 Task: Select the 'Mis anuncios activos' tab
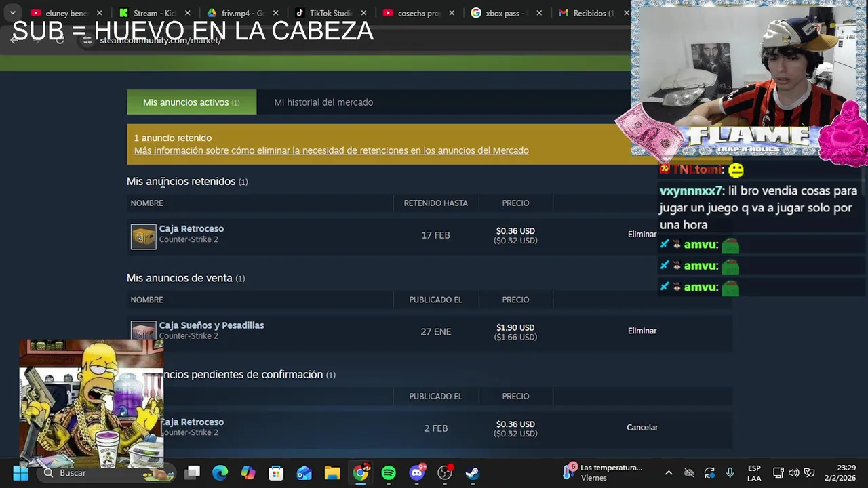(x=191, y=102)
